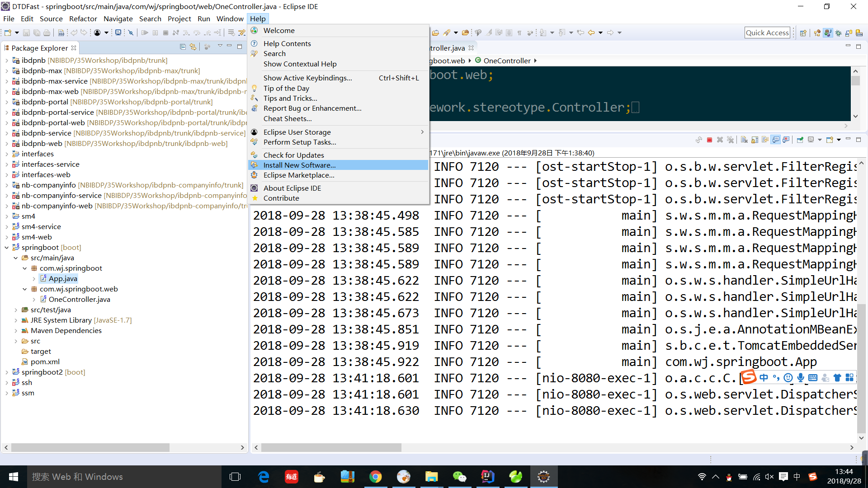868x488 pixels.
Task: Click Show Active Keybindings menu item
Action: [x=338, y=78]
